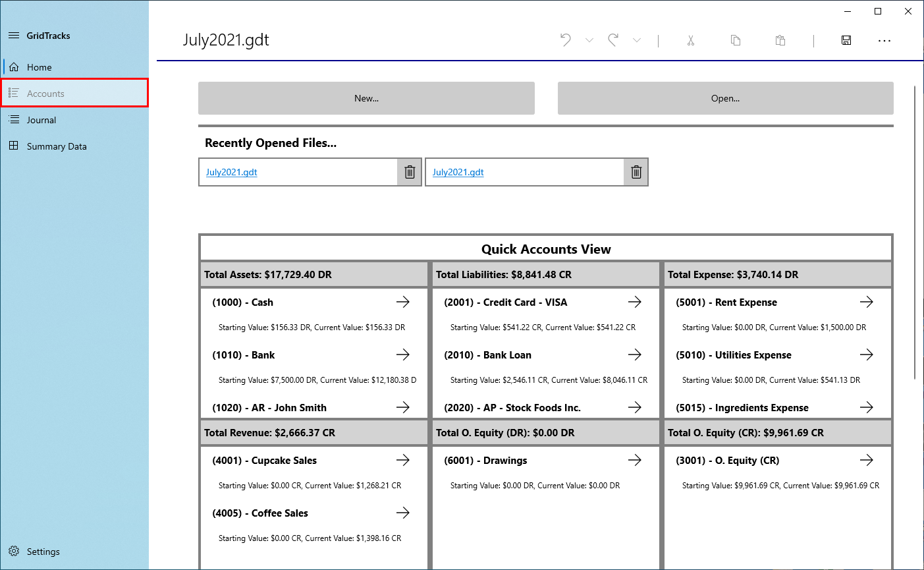Screen dimensions: 924x570
Task: Click Recently Opened Files... heading
Action: pos(271,143)
